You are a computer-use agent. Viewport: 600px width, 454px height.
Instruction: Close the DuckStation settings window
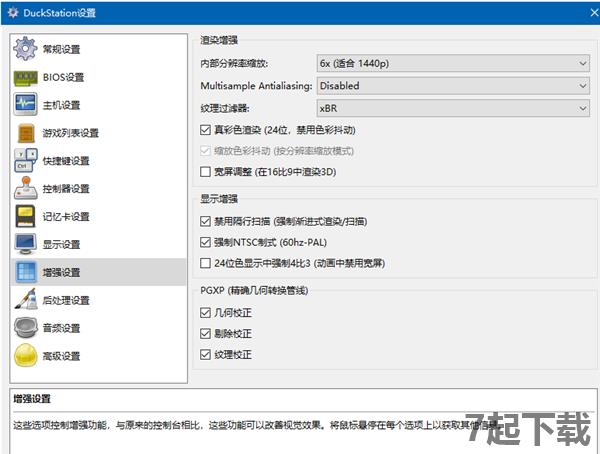pos(593,13)
